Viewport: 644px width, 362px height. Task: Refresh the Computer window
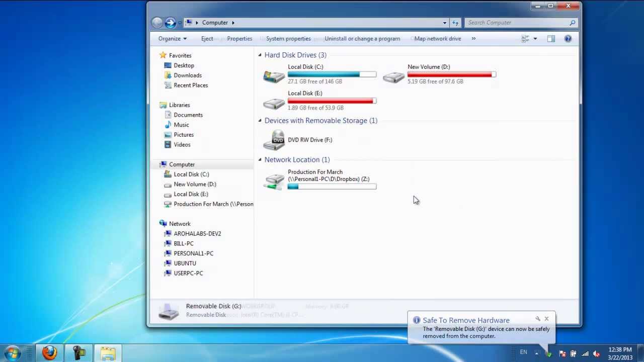coord(455,23)
